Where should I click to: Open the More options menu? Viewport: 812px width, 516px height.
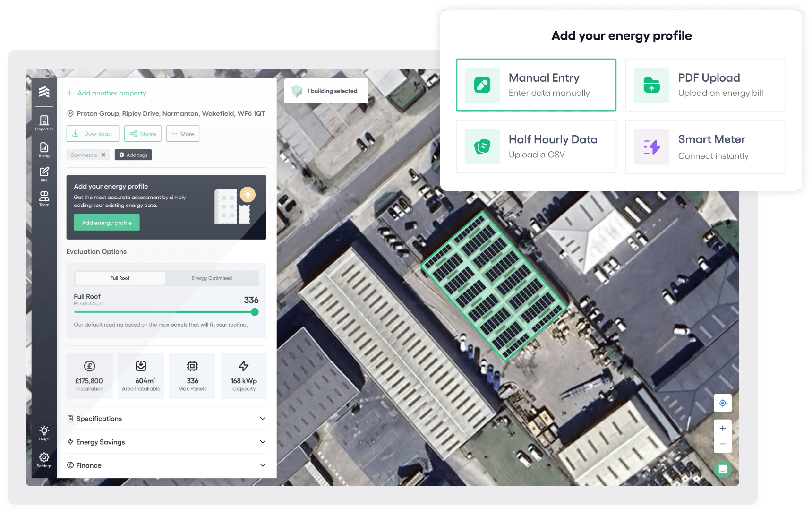click(x=183, y=134)
